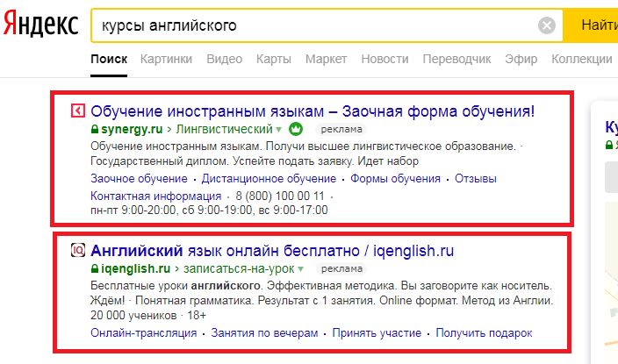Click the Отзывы sitelink

[x=477, y=179]
